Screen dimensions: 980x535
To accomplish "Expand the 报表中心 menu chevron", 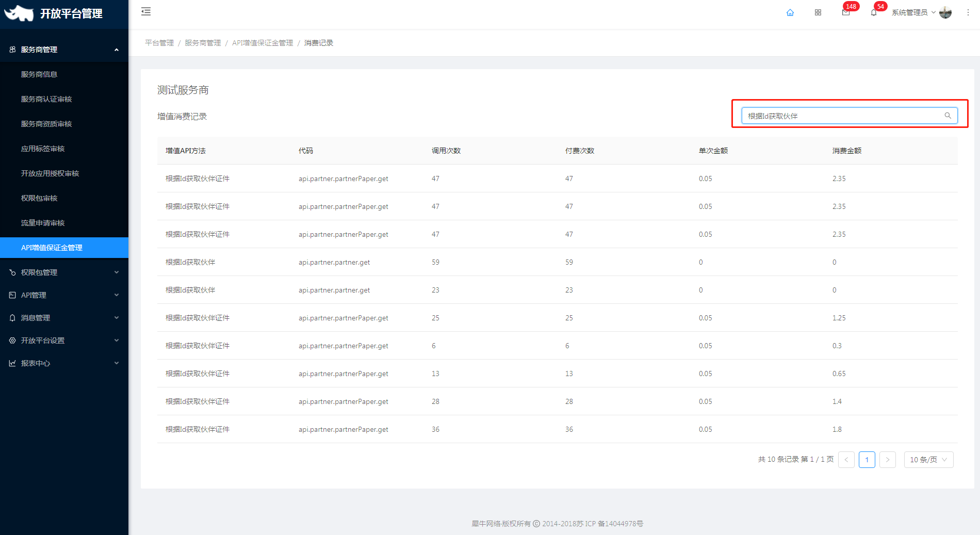I will pyautogui.click(x=117, y=363).
